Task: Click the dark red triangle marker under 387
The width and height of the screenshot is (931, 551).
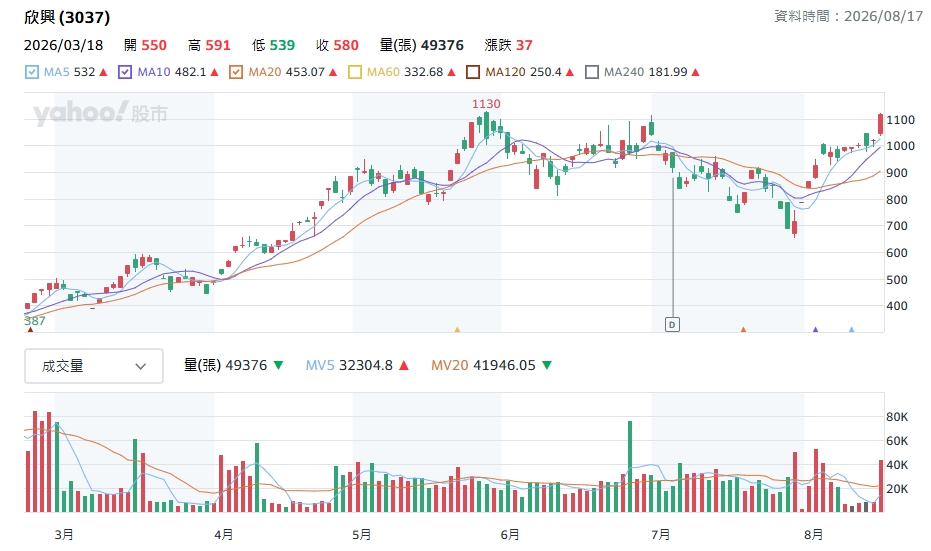Action: 31,330
